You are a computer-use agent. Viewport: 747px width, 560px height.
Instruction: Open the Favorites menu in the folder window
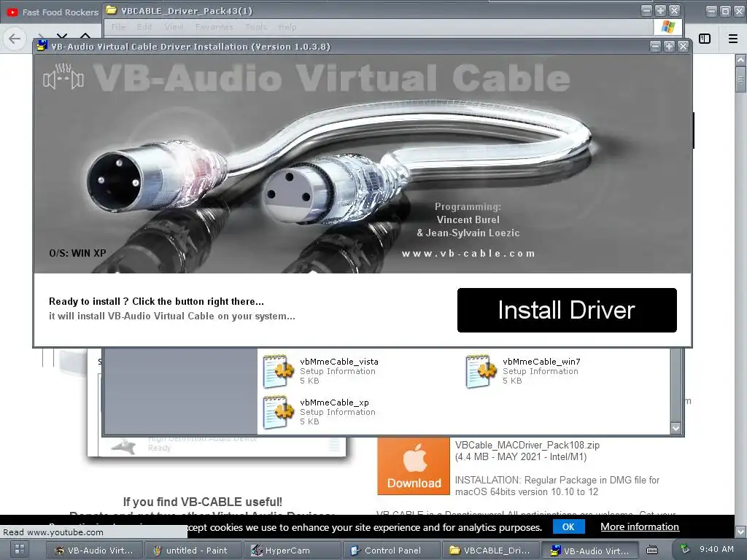(214, 27)
